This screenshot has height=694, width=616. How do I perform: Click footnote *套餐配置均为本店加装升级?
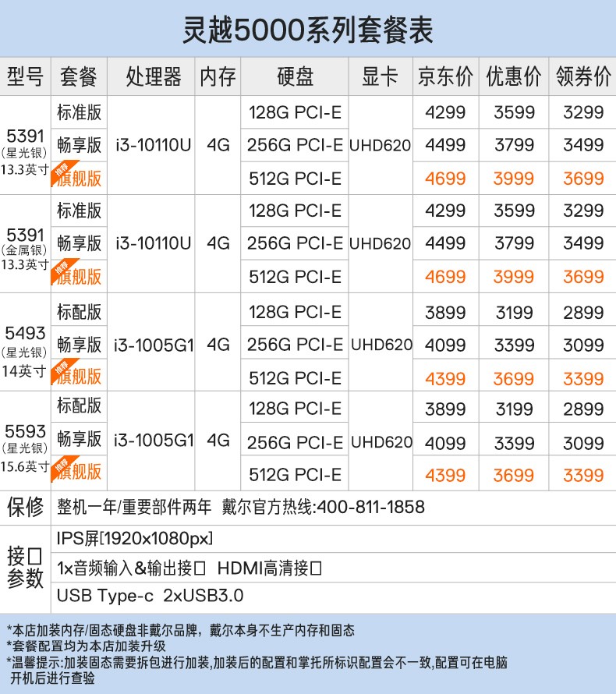pos(87,646)
